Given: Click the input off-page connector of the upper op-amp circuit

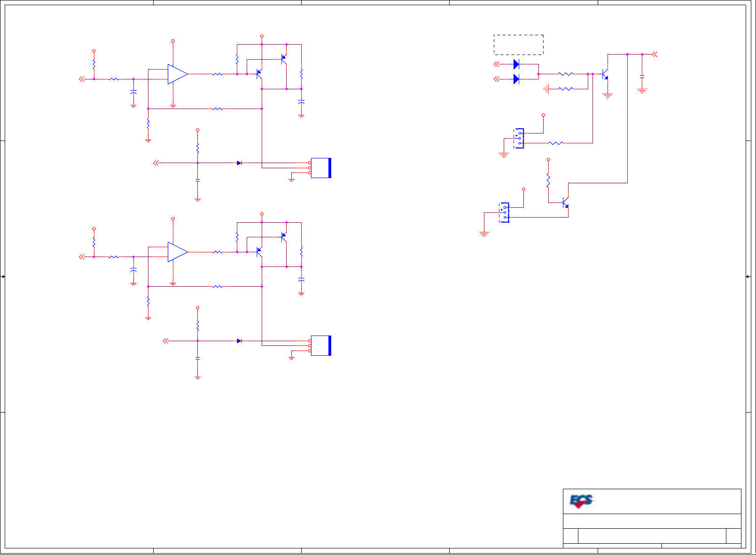Looking at the screenshot, I should tap(82, 79).
